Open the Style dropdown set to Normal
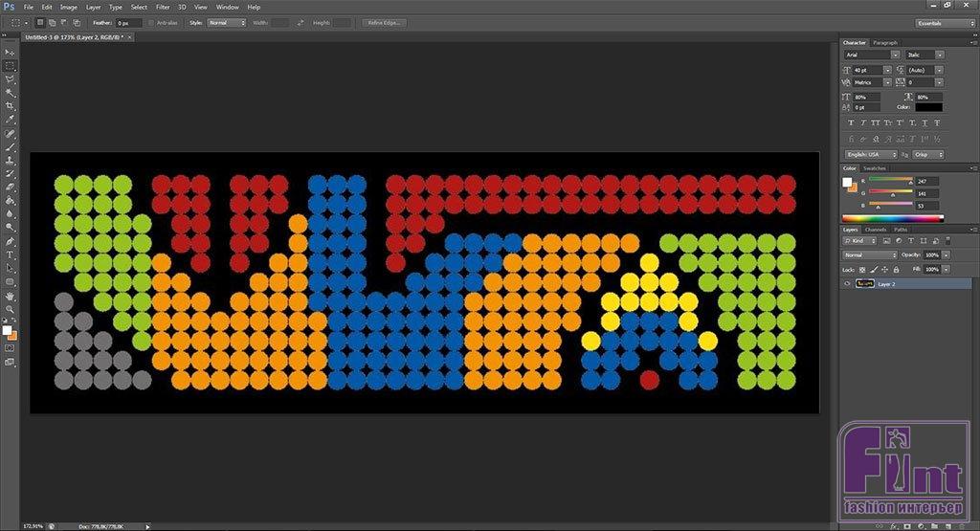Screen dimensions: 980x531 [228, 22]
